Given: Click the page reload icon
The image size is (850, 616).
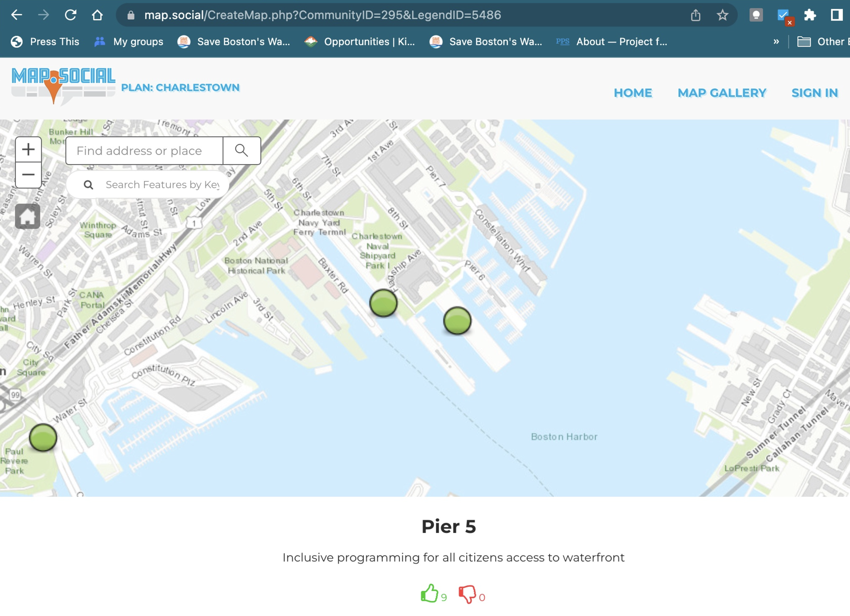Looking at the screenshot, I should pyautogui.click(x=71, y=15).
